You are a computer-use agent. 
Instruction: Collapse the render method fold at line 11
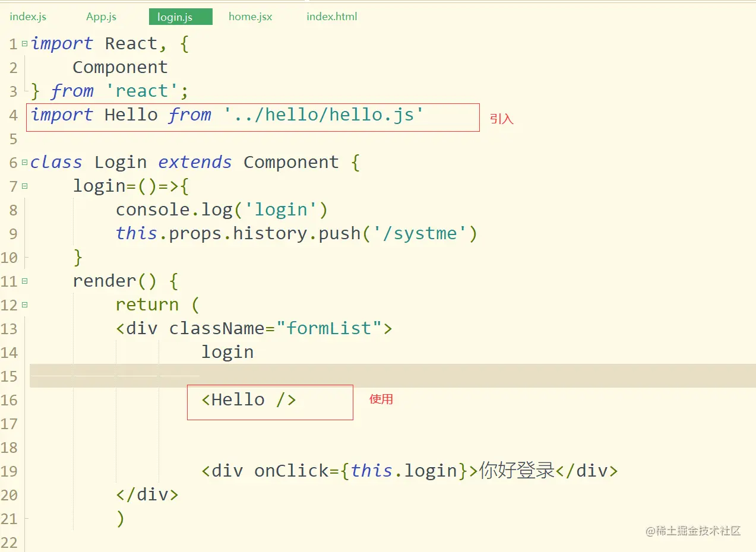24,281
